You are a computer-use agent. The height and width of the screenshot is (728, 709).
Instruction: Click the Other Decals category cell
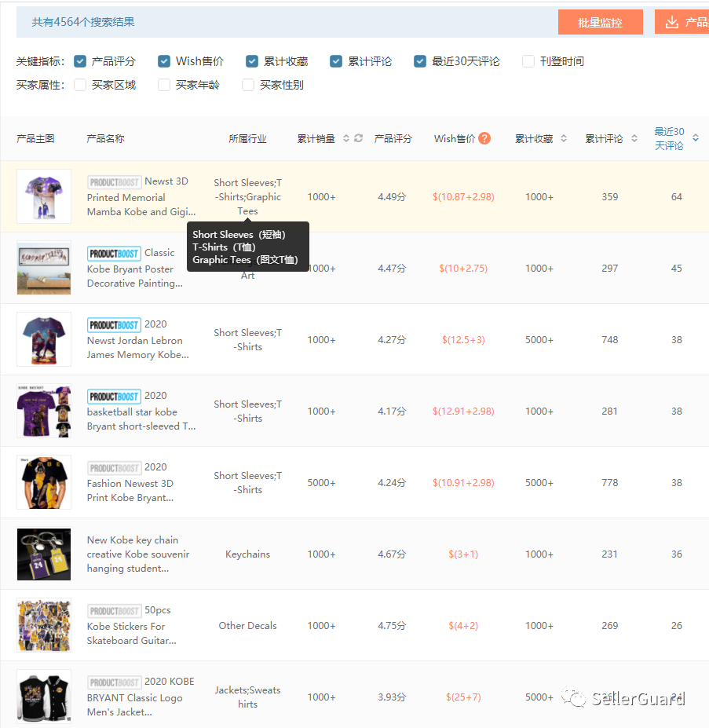(x=247, y=626)
